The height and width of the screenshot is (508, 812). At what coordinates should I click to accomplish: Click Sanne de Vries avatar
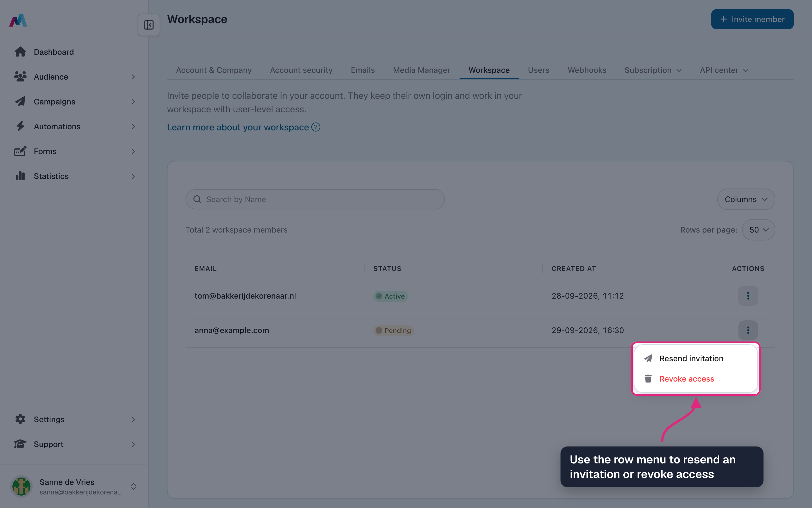tap(21, 486)
